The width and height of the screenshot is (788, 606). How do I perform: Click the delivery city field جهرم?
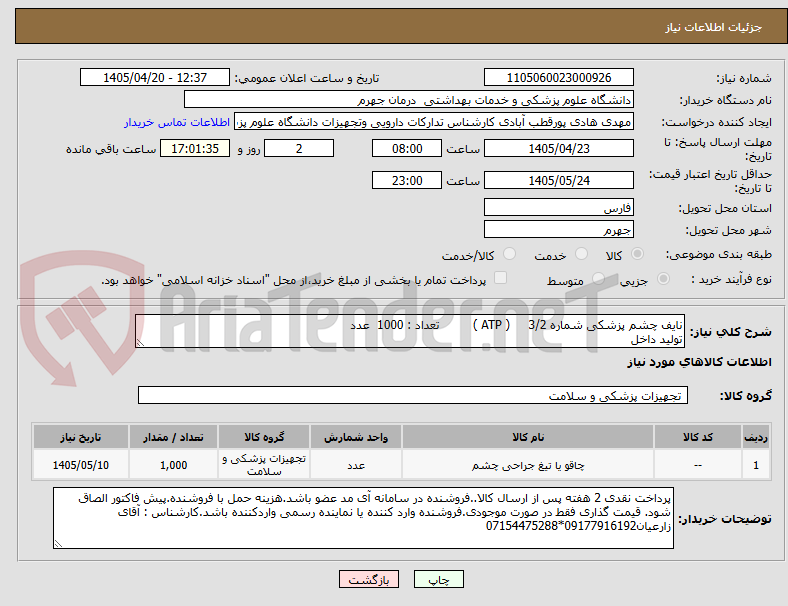[558, 229]
